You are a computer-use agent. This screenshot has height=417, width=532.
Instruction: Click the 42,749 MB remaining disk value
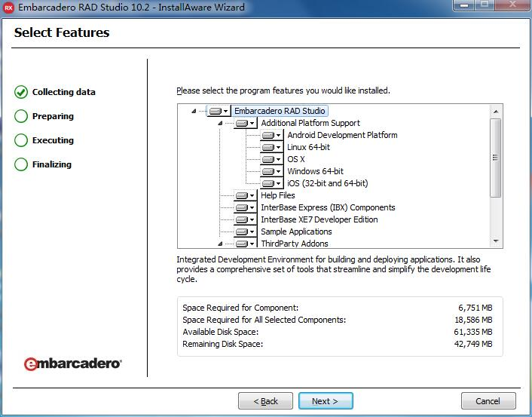[x=473, y=344]
